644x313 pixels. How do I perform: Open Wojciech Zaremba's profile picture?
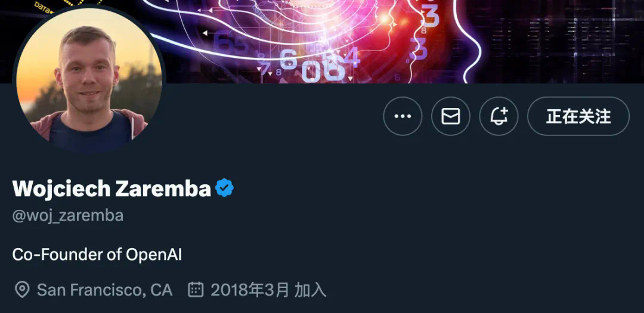tap(89, 79)
